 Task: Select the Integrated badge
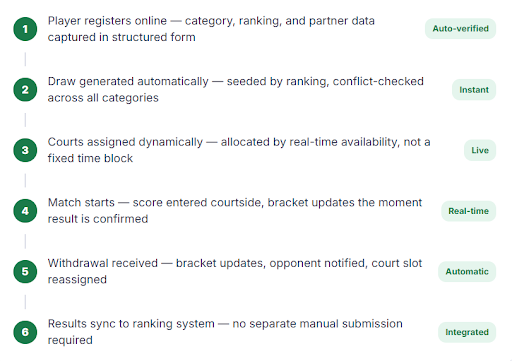click(467, 332)
